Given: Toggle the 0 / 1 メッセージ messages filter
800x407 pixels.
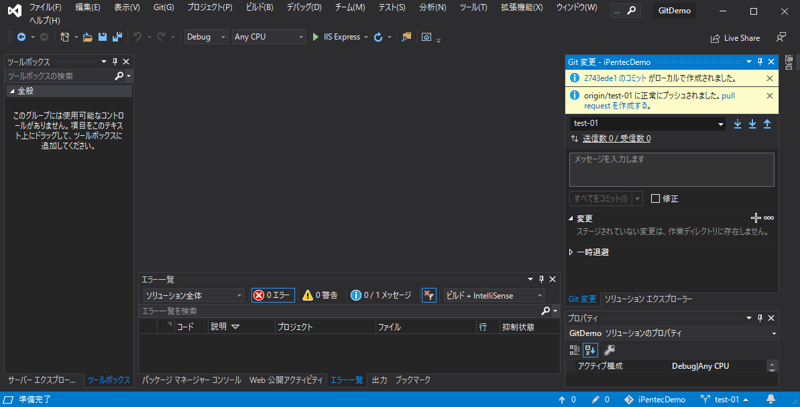Looking at the screenshot, I should click(x=381, y=295).
